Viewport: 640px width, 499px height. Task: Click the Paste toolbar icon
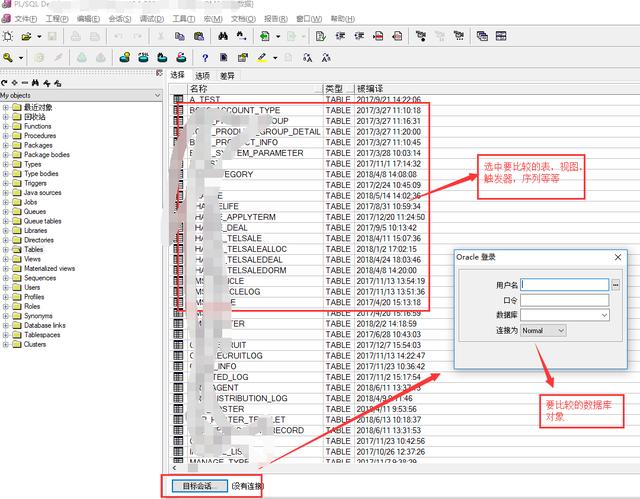199,36
